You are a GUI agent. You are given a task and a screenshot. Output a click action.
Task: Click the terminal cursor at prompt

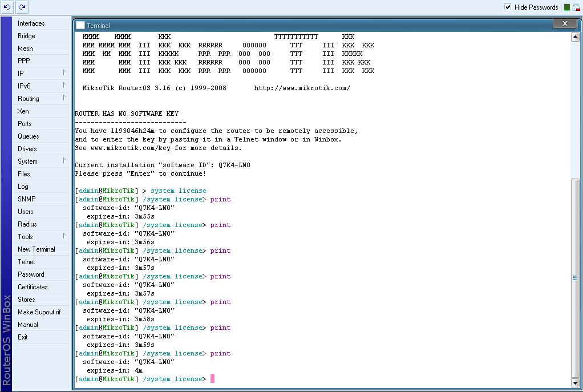coord(212,379)
